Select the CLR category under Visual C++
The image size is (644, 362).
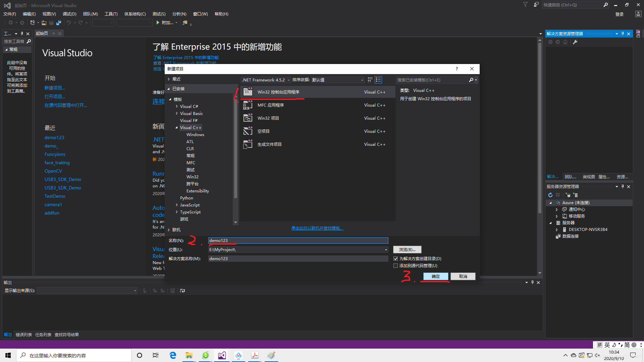(190, 148)
